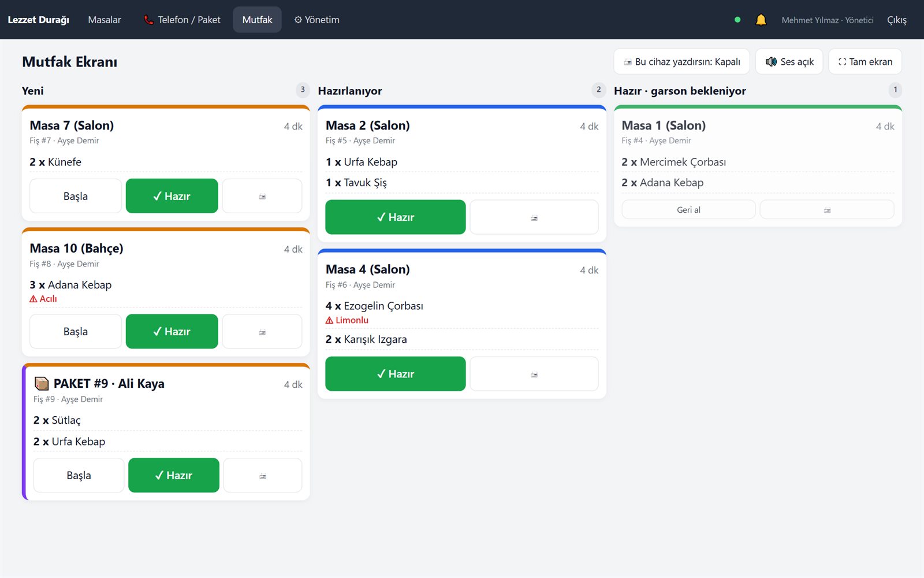The image size is (924, 578).
Task: Print the Masa 2 order ticket
Action: pos(534,217)
